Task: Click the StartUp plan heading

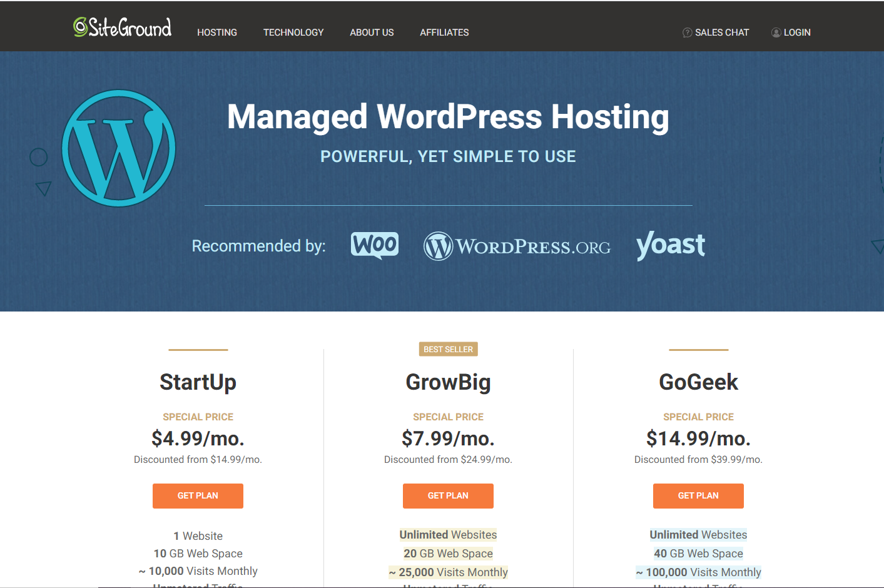Action: [x=198, y=382]
